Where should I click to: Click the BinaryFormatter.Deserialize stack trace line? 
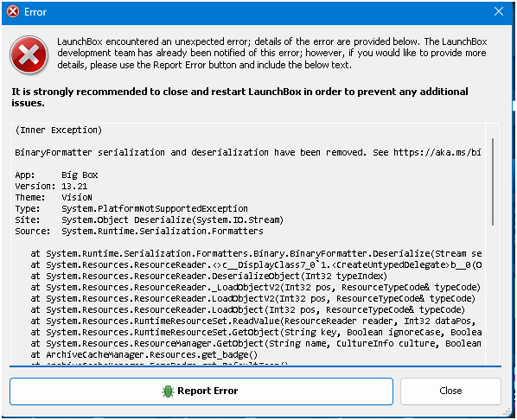click(256, 253)
